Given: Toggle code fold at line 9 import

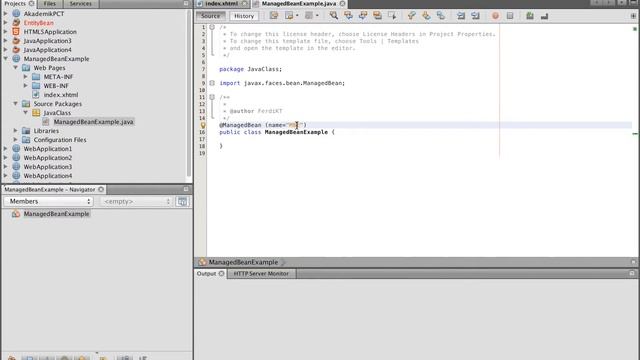Looking at the screenshot, I should tap(212, 83).
